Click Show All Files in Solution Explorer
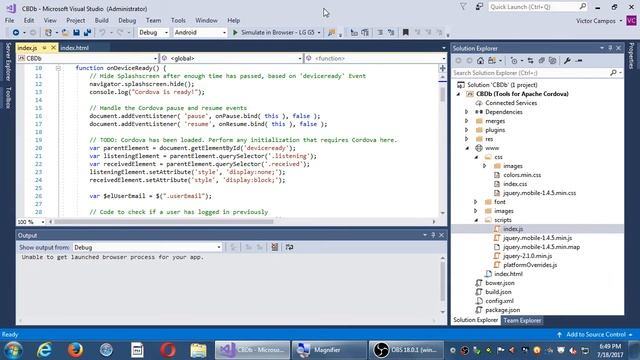This screenshot has height=360, width=640. coord(552,61)
